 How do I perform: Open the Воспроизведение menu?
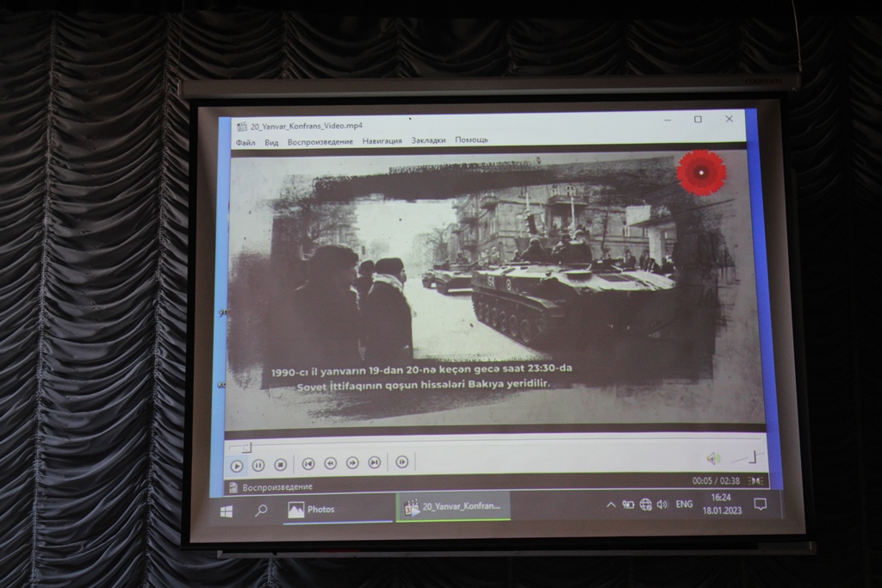(320, 141)
